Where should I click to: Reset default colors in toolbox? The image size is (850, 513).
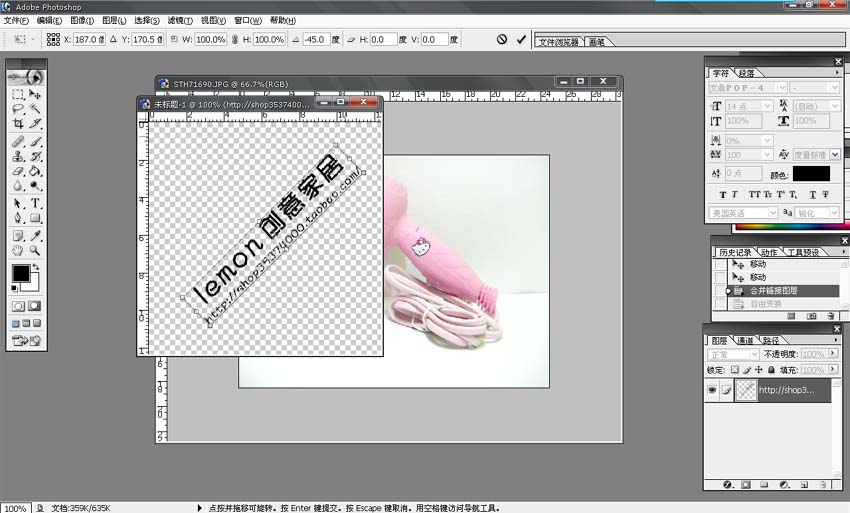pos(14,288)
